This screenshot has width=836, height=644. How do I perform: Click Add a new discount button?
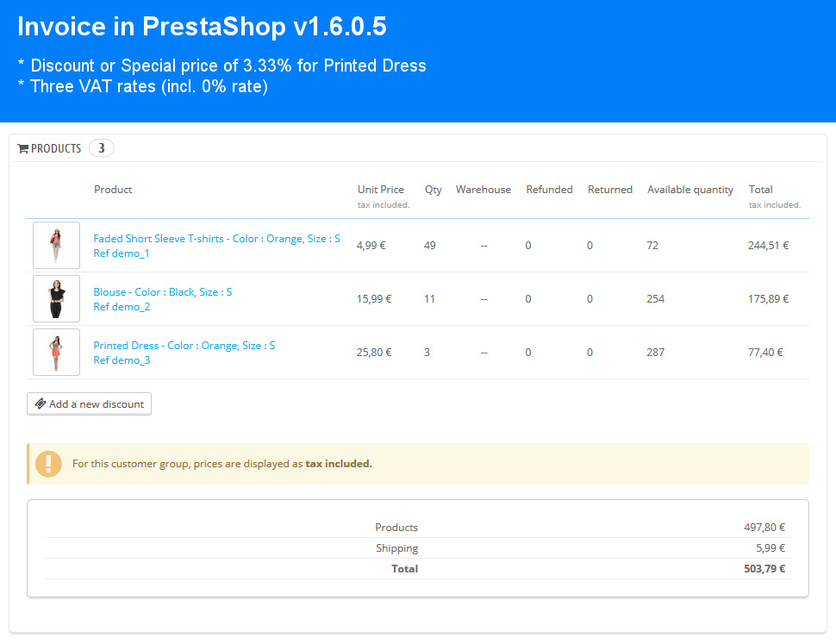coord(89,404)
